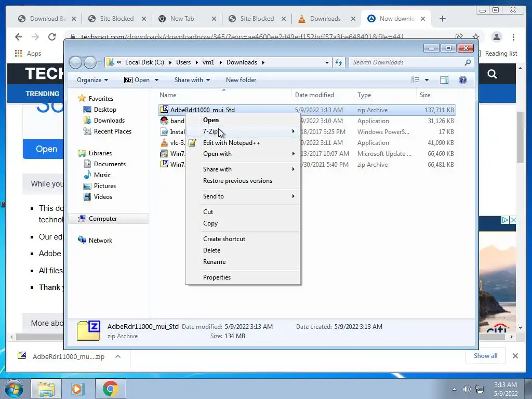The width and height of the screenshot is (532, 399).
Task: Click the Win7 zip Archive icon dated 2021
Action: coord(164,164)
